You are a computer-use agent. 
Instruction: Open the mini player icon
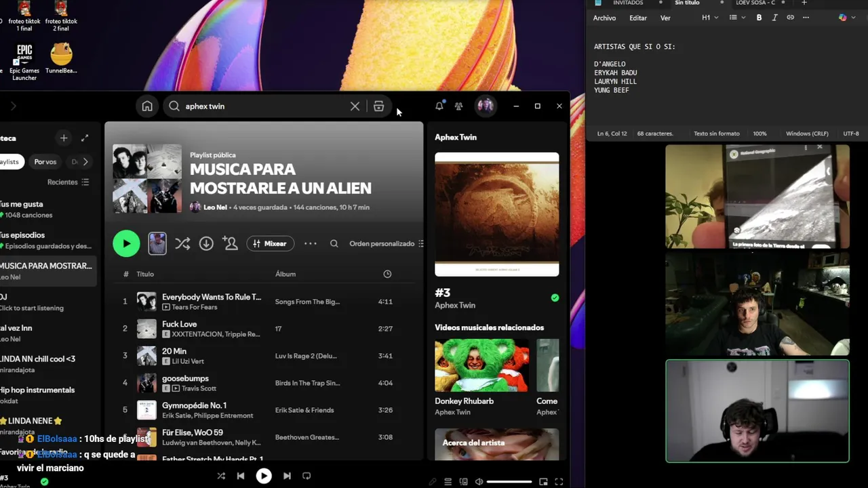coord(543,482)
